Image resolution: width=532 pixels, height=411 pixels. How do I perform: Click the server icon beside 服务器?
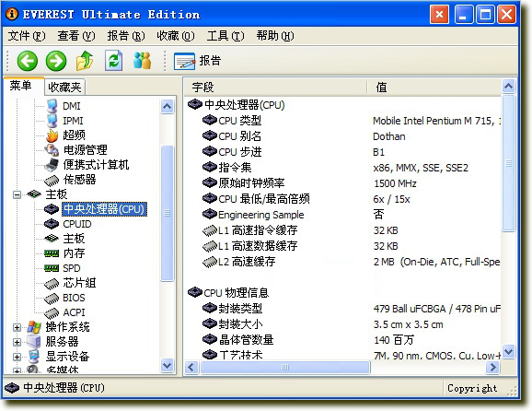click(x=34, y=342)
